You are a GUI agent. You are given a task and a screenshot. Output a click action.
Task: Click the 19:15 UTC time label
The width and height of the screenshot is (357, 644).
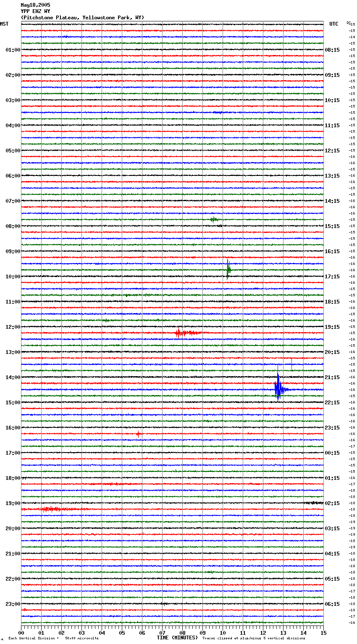click(332, 327)
